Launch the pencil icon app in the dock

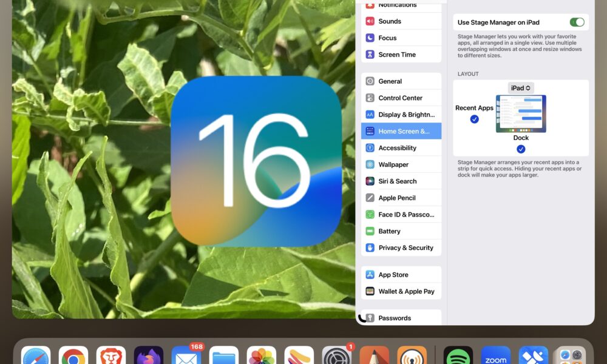375,356
